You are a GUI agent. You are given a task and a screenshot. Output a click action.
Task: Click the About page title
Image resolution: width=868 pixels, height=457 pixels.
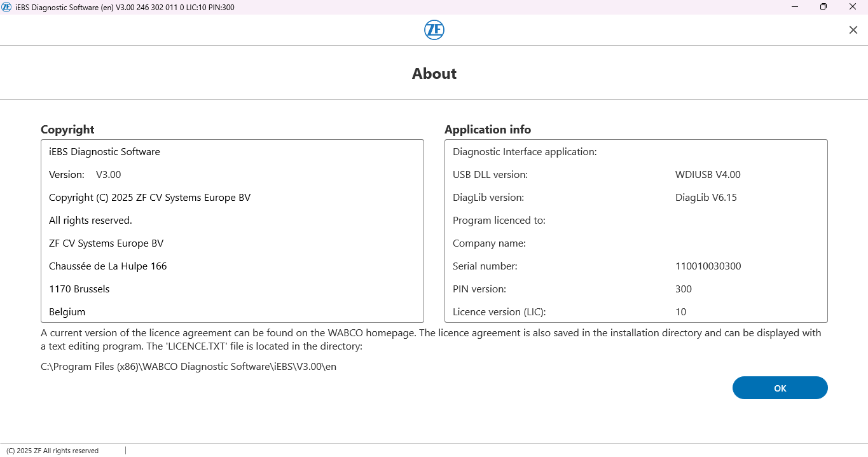(434, 74)
